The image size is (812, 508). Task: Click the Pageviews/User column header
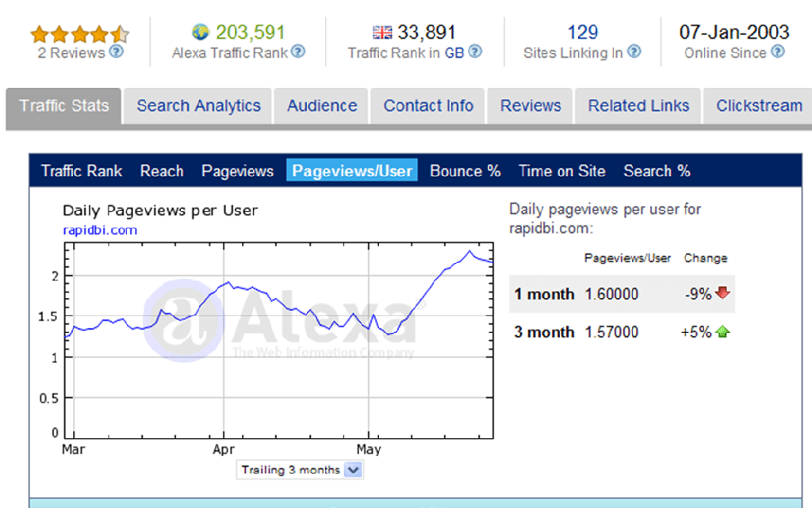pyautogui.click(x=627, y=258)
